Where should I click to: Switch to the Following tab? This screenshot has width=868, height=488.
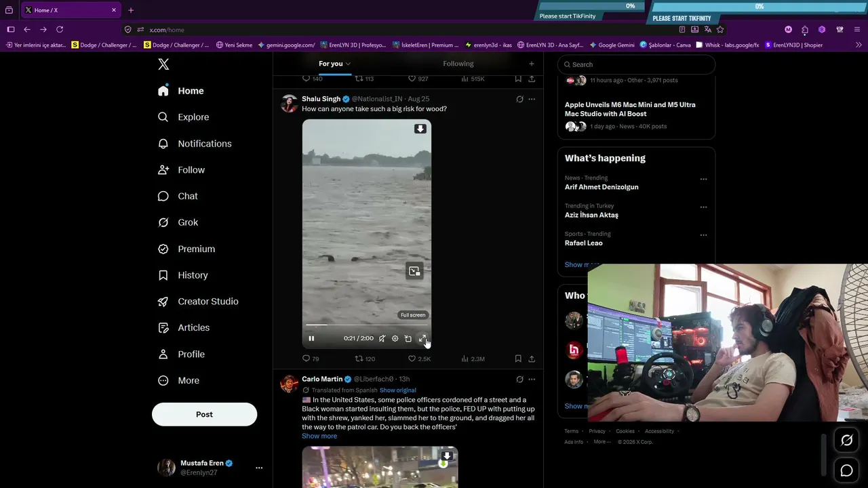click(458, 64)
